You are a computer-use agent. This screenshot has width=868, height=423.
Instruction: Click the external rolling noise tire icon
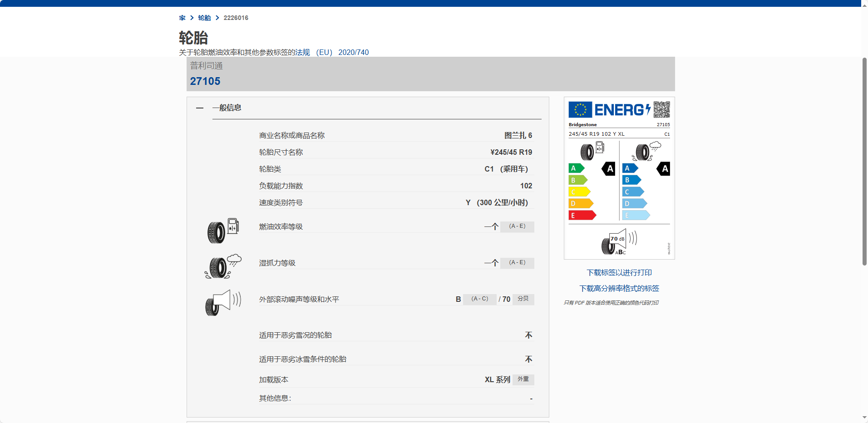pos(223,303)
